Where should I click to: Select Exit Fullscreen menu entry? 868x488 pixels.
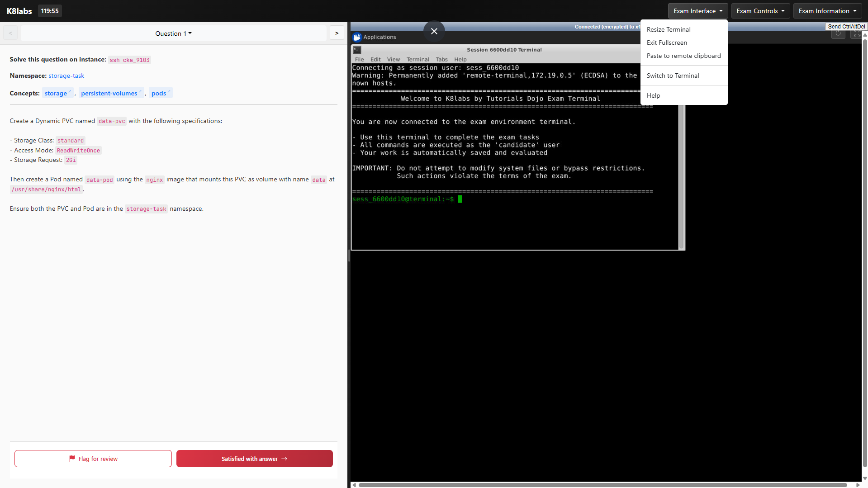pyautogui.click(x=666, y=43)
